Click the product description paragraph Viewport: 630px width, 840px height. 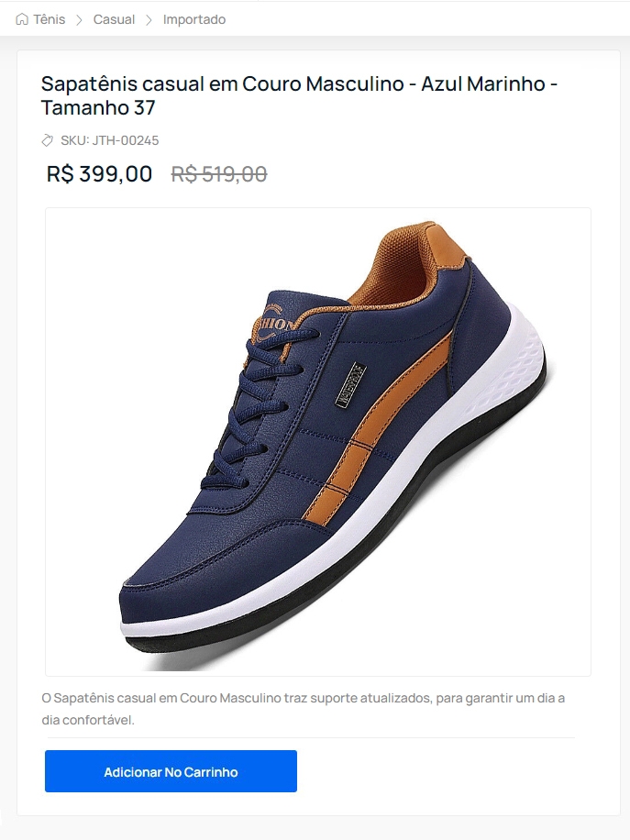click(304, 709)
